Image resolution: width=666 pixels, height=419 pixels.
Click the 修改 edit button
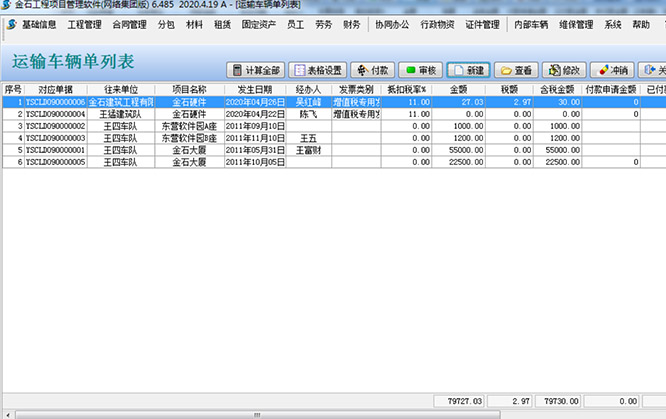pos(563,70)
